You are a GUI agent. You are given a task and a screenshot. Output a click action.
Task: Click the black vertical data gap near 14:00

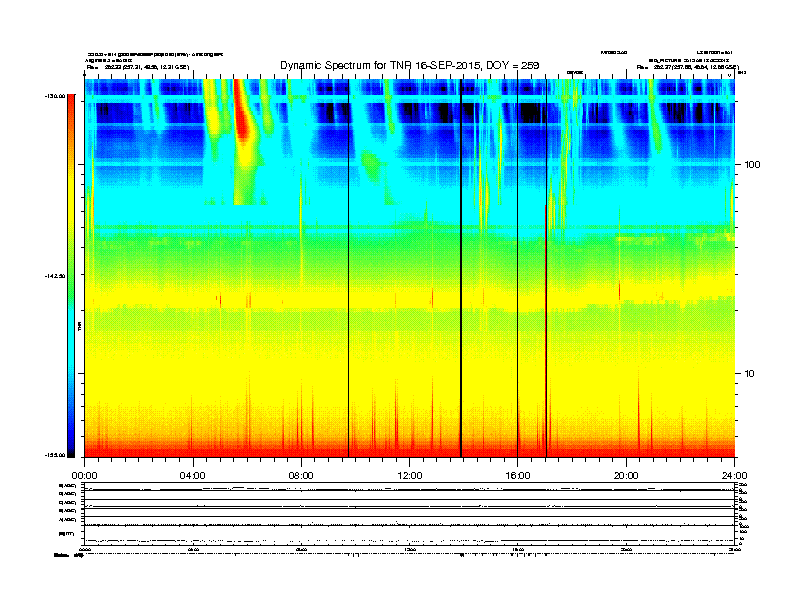(461, 268)
